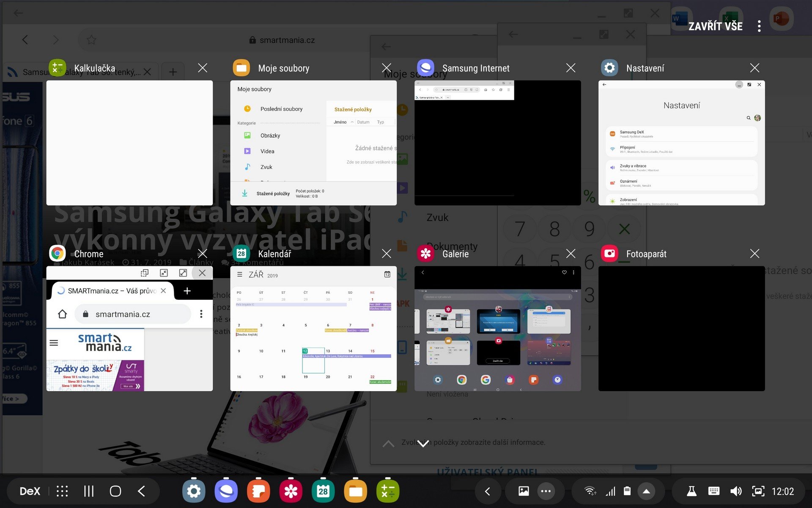Screen dimensions: 812x508
Task: Click today icon in Kalendář card
Action: [x=387, y=274]
